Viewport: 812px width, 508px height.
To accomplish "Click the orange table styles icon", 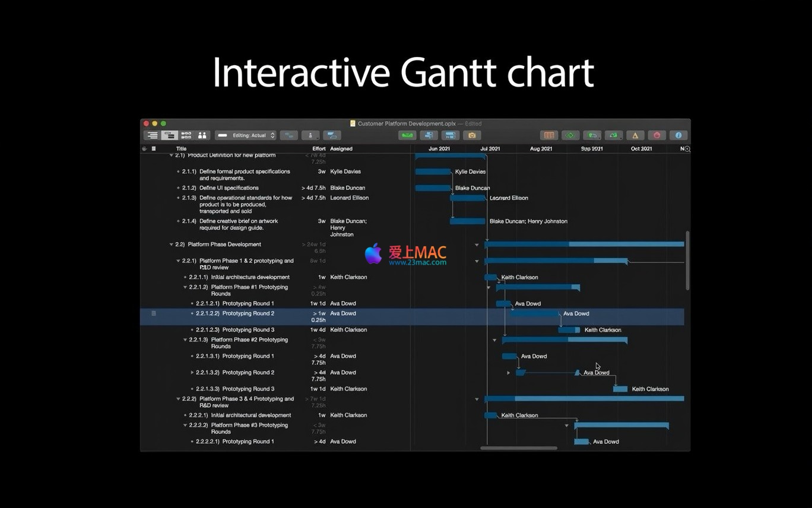I will point(549,135).
